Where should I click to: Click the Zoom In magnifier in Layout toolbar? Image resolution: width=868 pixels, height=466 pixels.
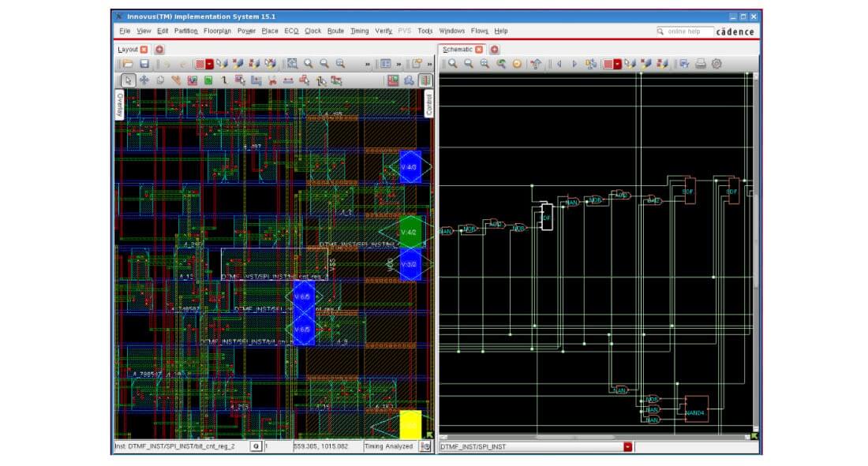309,64
